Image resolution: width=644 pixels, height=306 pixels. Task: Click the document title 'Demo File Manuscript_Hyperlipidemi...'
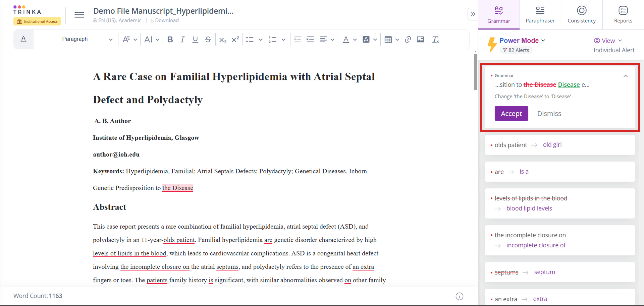(163, 11)
